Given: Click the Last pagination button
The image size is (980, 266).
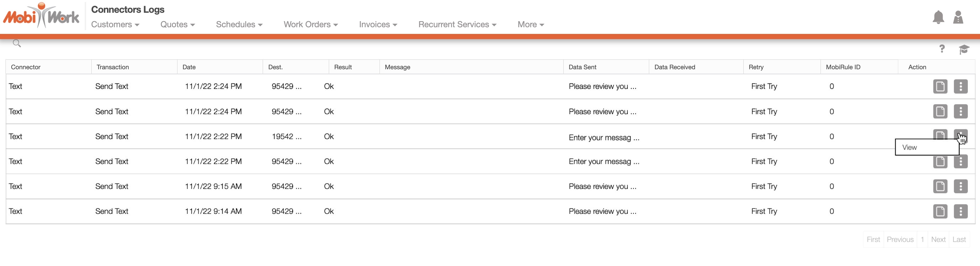Looking at the screenshot, I should pos(959,239).
